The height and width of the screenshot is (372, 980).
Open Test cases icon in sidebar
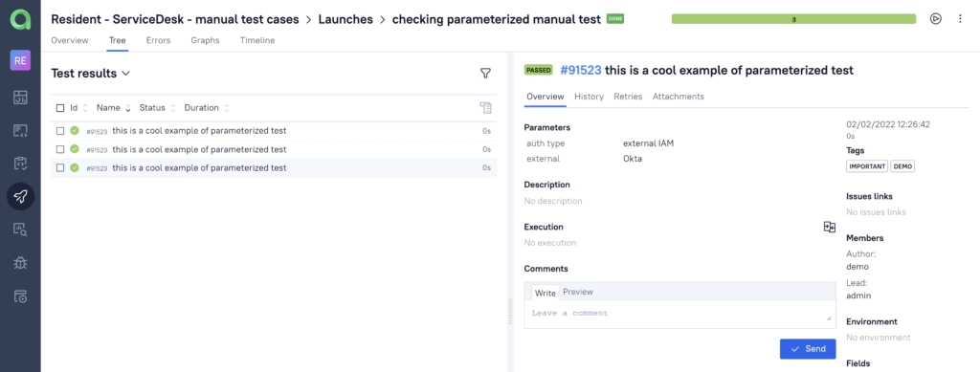coord(20,130)
